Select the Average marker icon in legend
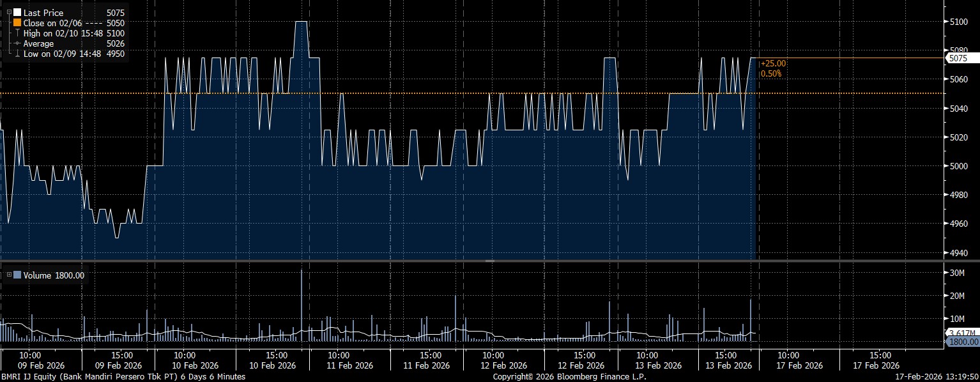 tap(17, 43)
